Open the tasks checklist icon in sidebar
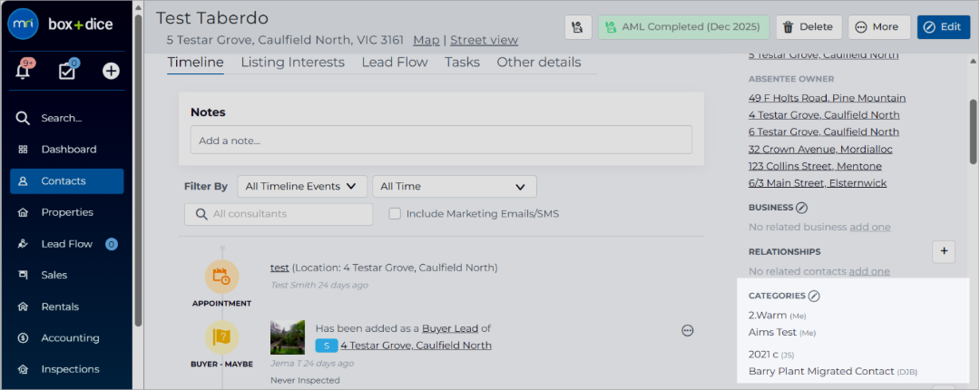Image resolution: width=980 pixels, height=390 pixels. [x=67, y=70]
